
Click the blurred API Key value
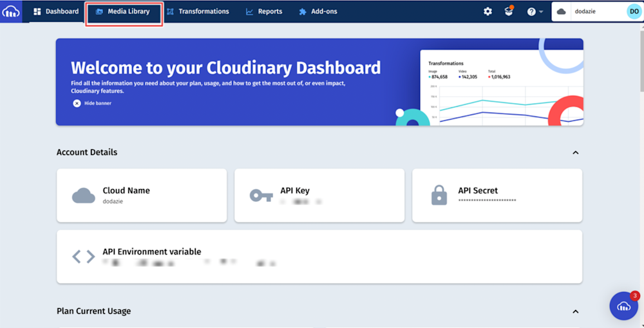coord(301,201)
